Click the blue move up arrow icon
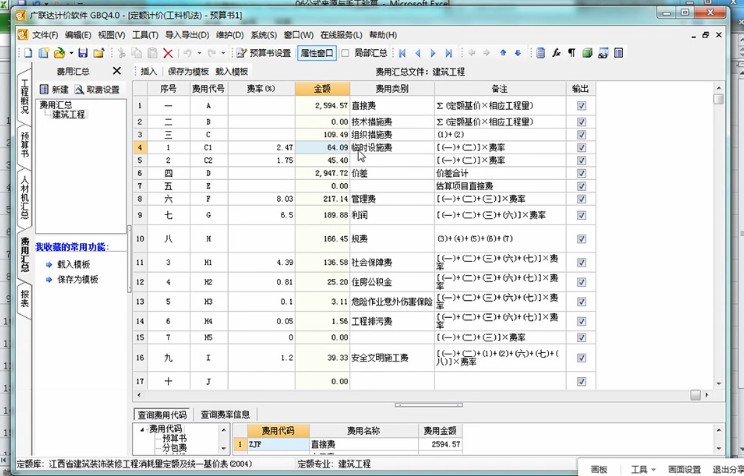This screenshot has height=476, width=744. coord(503,53)
